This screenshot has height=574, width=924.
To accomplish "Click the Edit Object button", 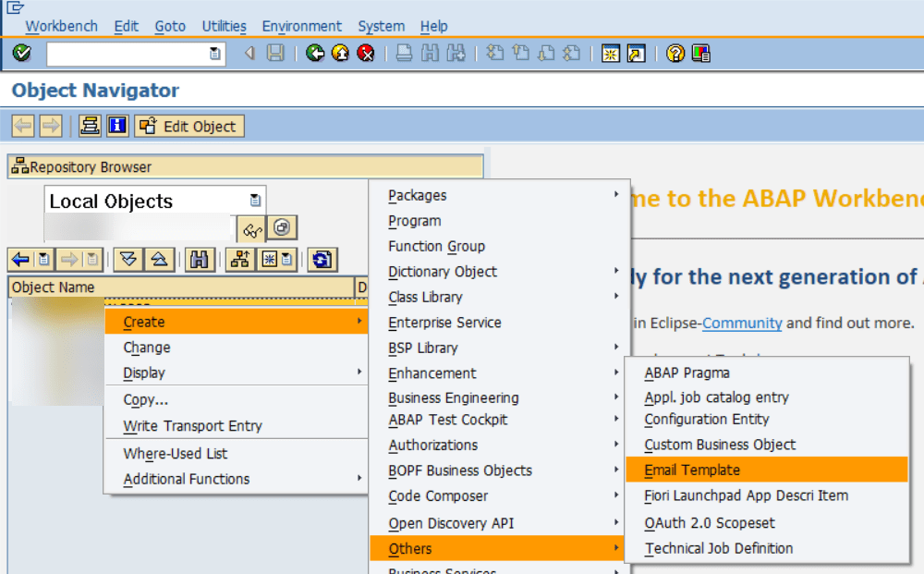I will click(x=189, y=126).
